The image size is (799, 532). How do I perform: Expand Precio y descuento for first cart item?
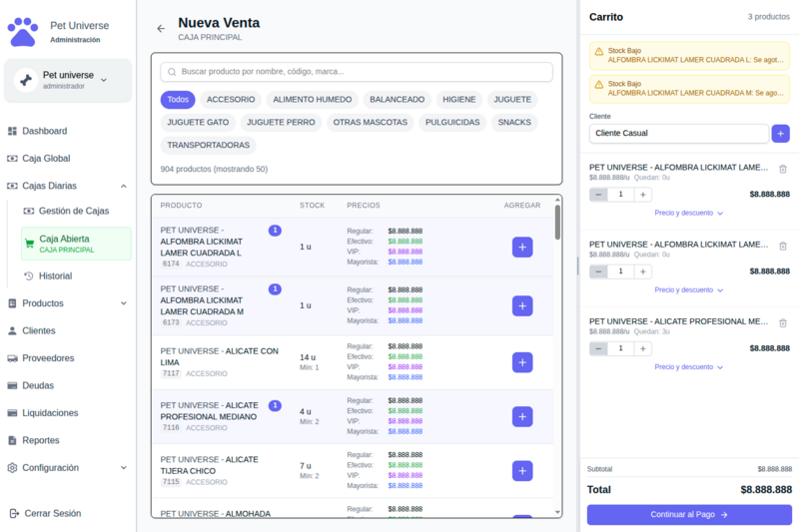688,213
